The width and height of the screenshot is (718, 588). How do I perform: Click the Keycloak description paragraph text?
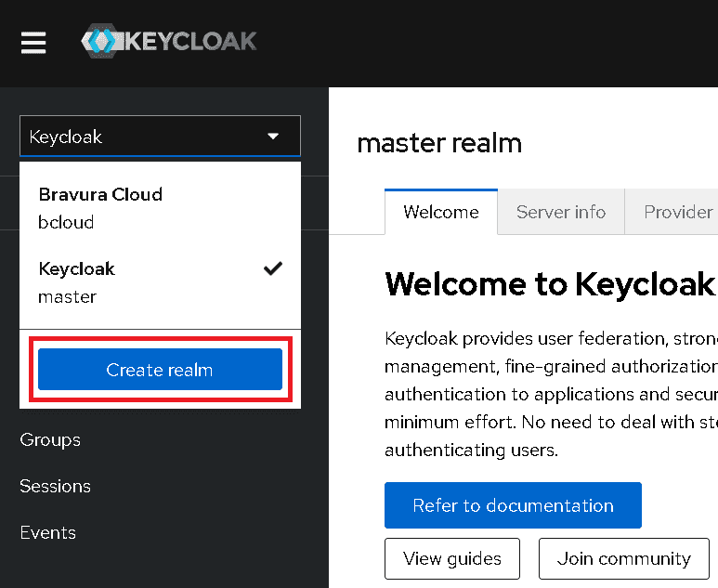point(550,395)
